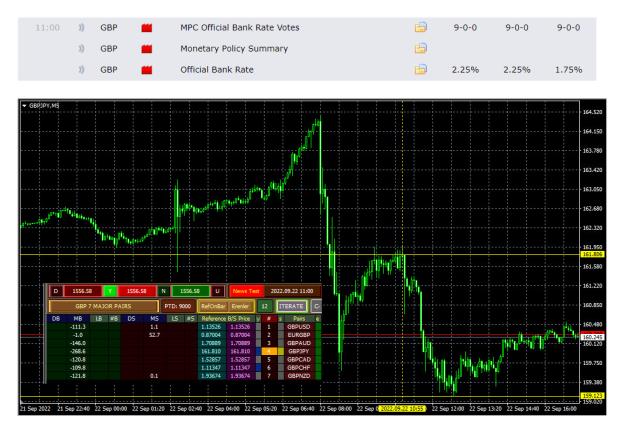
Task: Select the GBPNZD pair button
Action: 299,376
